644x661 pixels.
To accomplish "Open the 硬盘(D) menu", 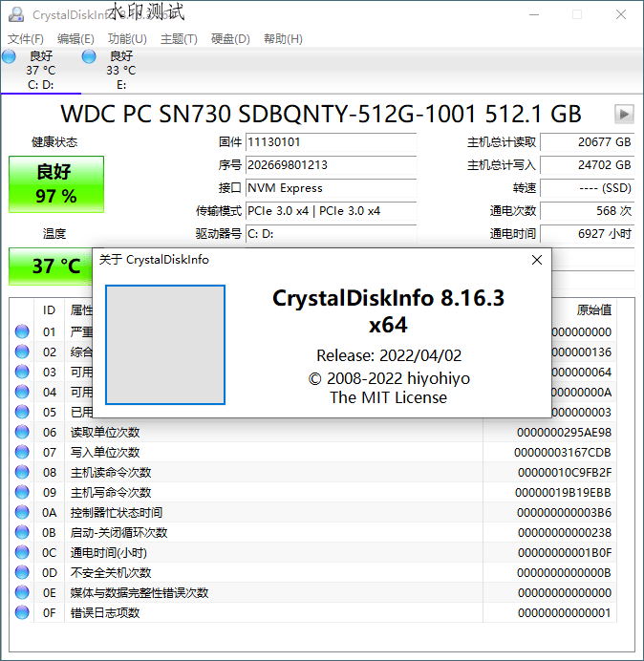I will pyautogui.click(x=230, y=39).
